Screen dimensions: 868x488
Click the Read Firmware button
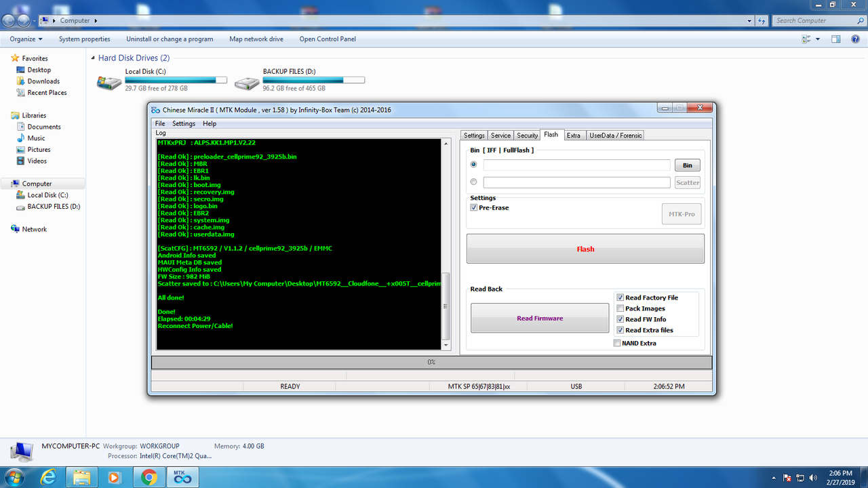[540, 318]
